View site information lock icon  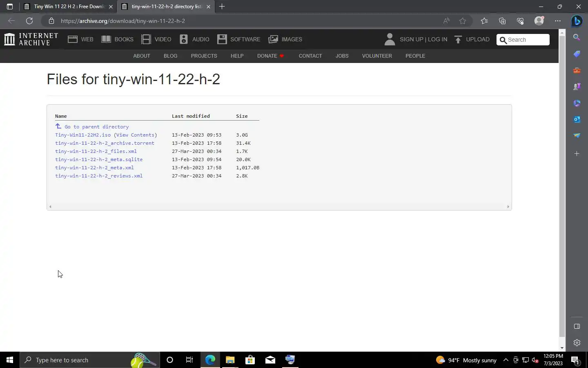[x=51, y=21]
